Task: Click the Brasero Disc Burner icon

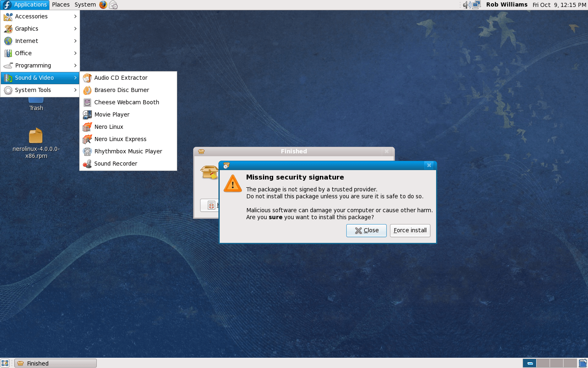Action: (x=87, y=90)
